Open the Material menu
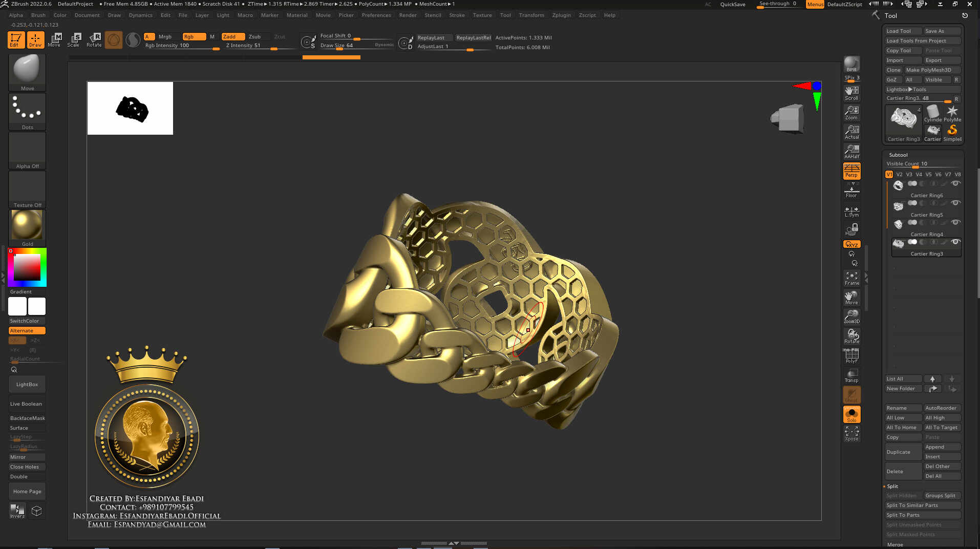The height and width of the screenshot is (549, 980). click(x=297, y=15)
